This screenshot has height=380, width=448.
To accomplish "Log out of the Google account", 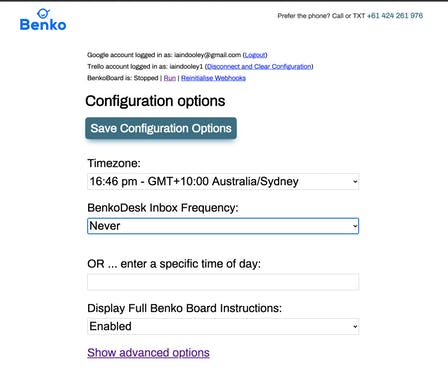I will (255, 55).
